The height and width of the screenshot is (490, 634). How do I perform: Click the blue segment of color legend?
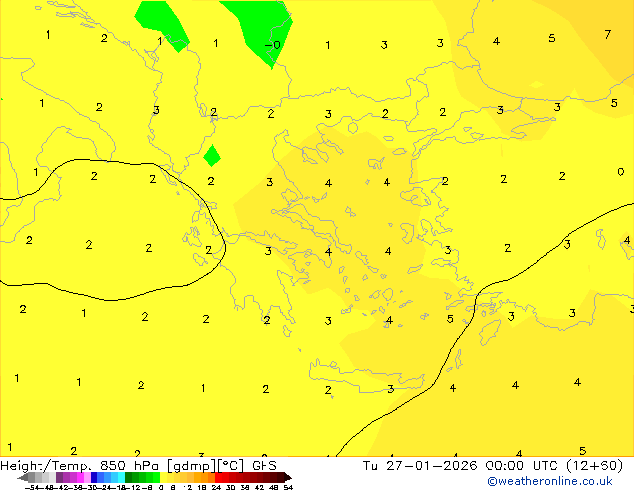coord(98,477)
